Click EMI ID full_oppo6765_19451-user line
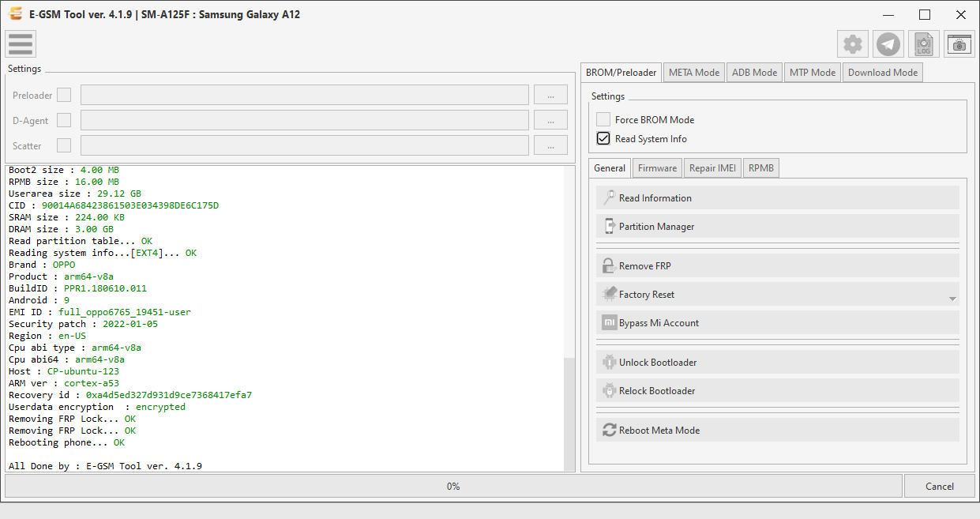The width and height of the screenshot is (980, 519). 100,312
